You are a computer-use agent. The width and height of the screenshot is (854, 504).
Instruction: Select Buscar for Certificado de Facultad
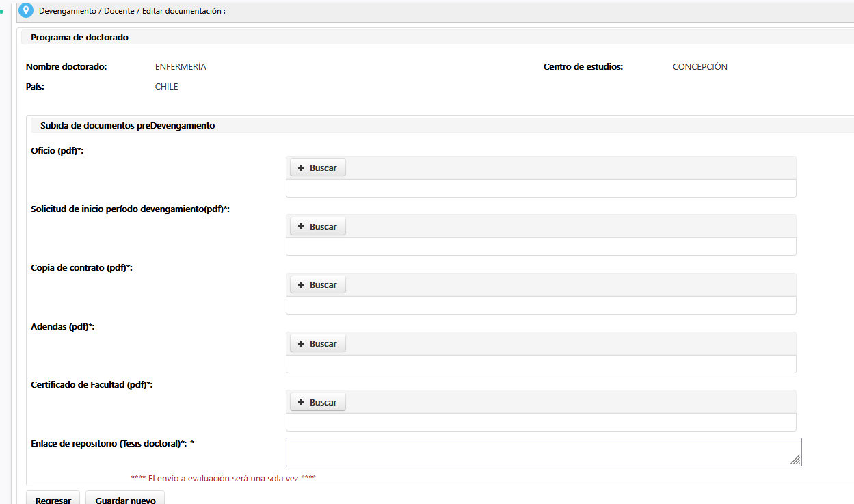tap(318, 402)
